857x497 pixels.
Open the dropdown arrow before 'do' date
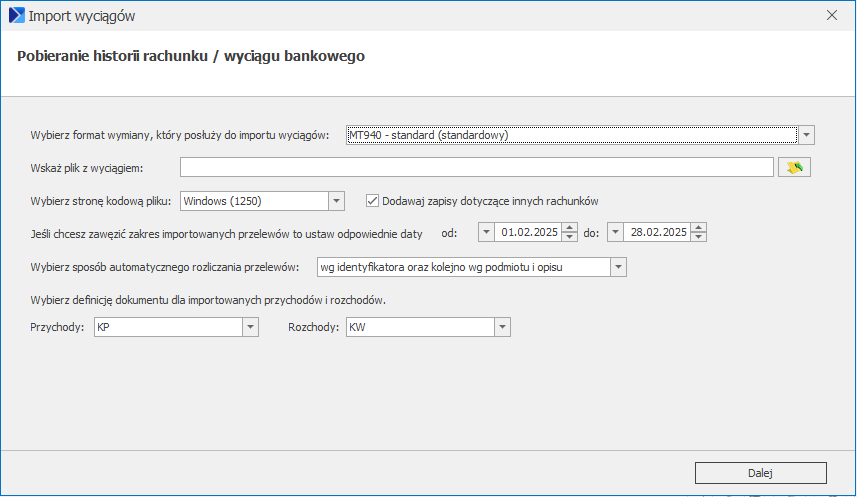[614, 233]
